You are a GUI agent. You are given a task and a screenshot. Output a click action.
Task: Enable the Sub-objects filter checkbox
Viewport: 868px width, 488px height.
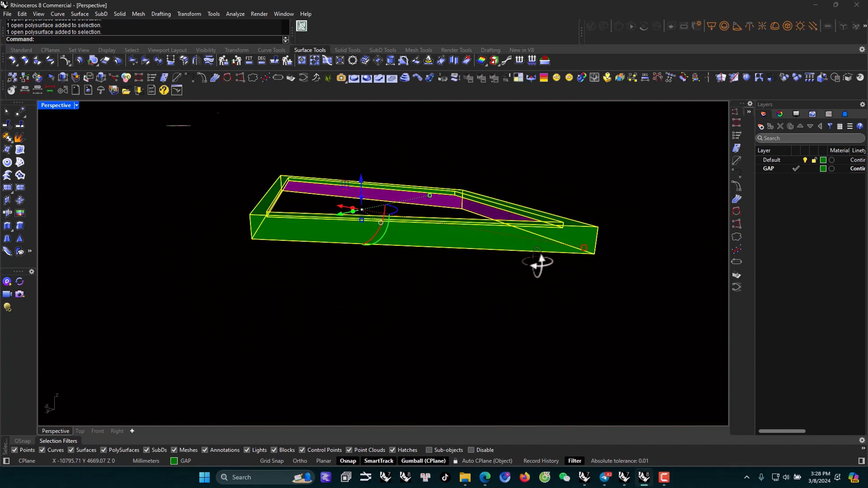pos(429,450)
